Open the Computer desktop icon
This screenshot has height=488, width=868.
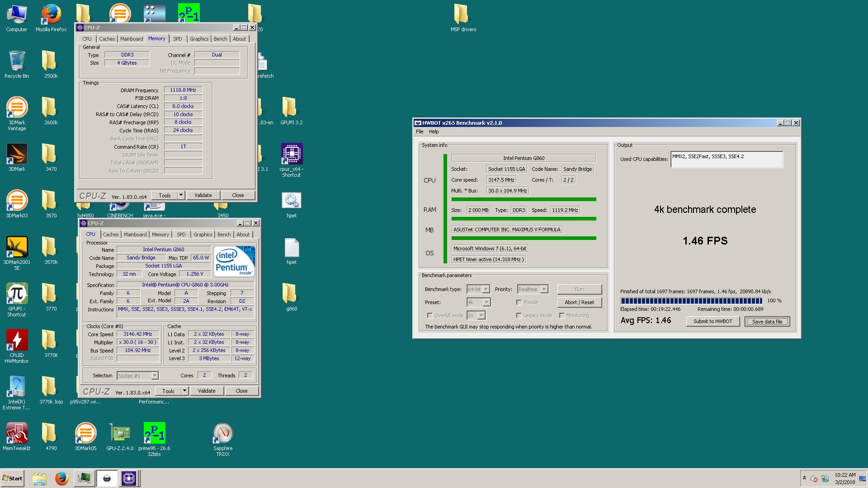[17, 18]
